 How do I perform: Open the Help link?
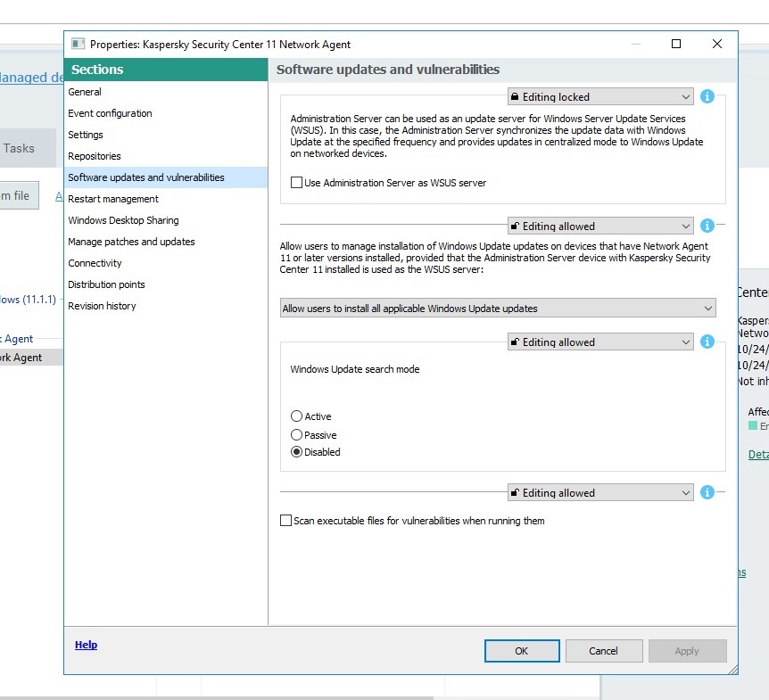(x=86, y=645)
